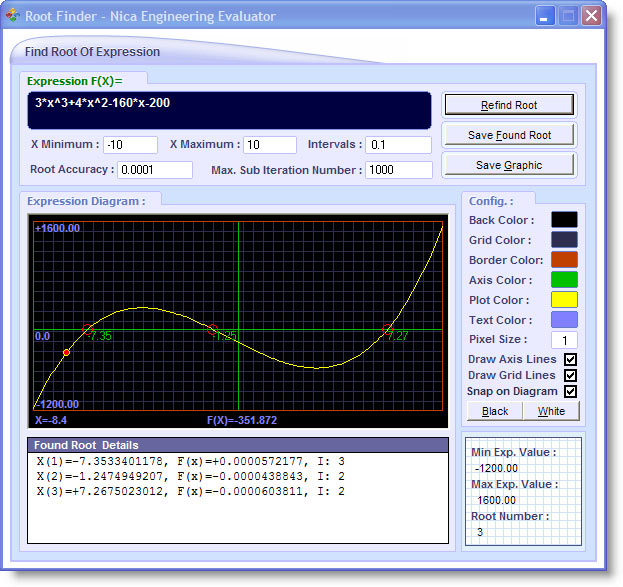Viewport: 623px width, 587px height.
Task: Click the root marker near -1.25
Action: click(x=212, y=329)
